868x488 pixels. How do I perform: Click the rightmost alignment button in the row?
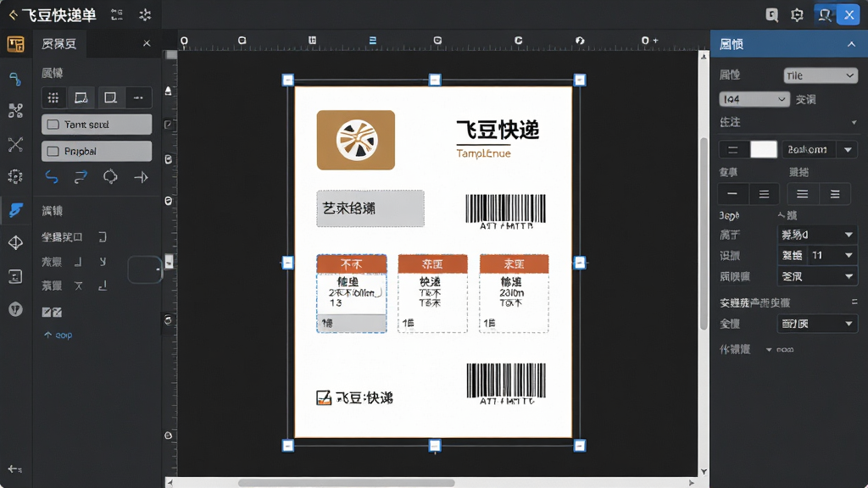pos(835,194)
